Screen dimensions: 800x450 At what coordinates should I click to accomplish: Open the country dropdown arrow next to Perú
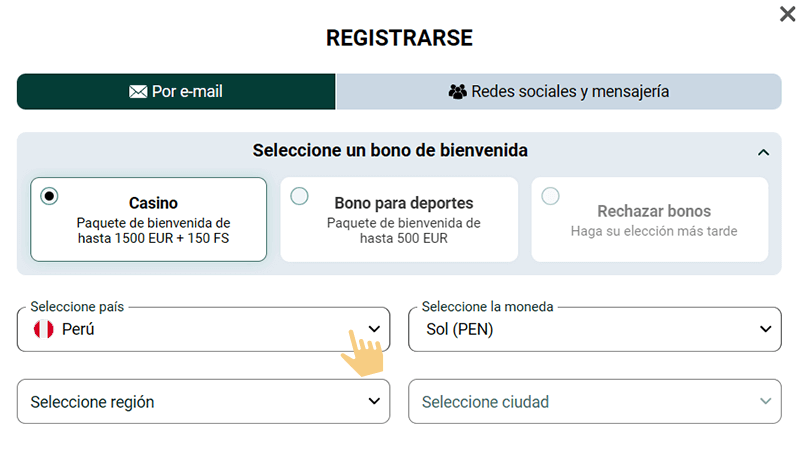375,329
